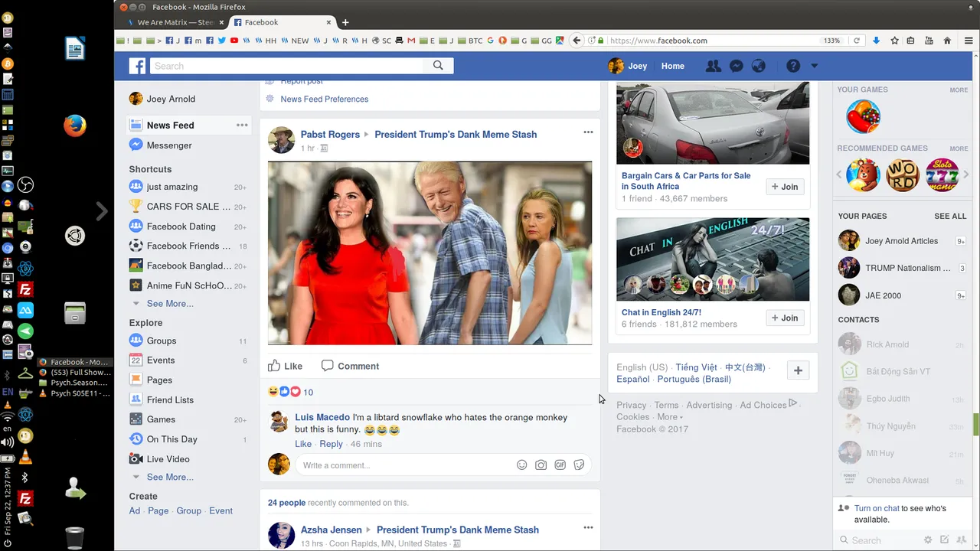Viewport: 980px width, 551px height.
Task: Join Chat in English 24/7 group
Action: coord(785,318)
